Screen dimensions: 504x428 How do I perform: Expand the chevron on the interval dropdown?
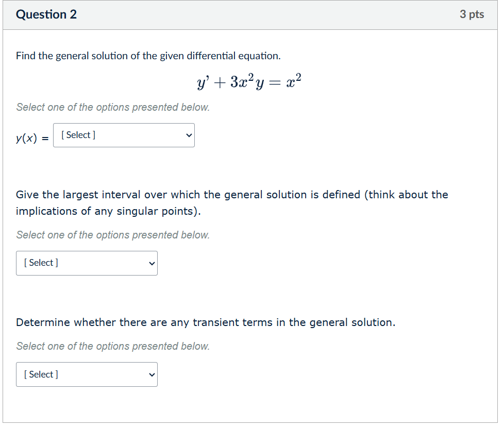pyautogui.click(x=151, y=263)
